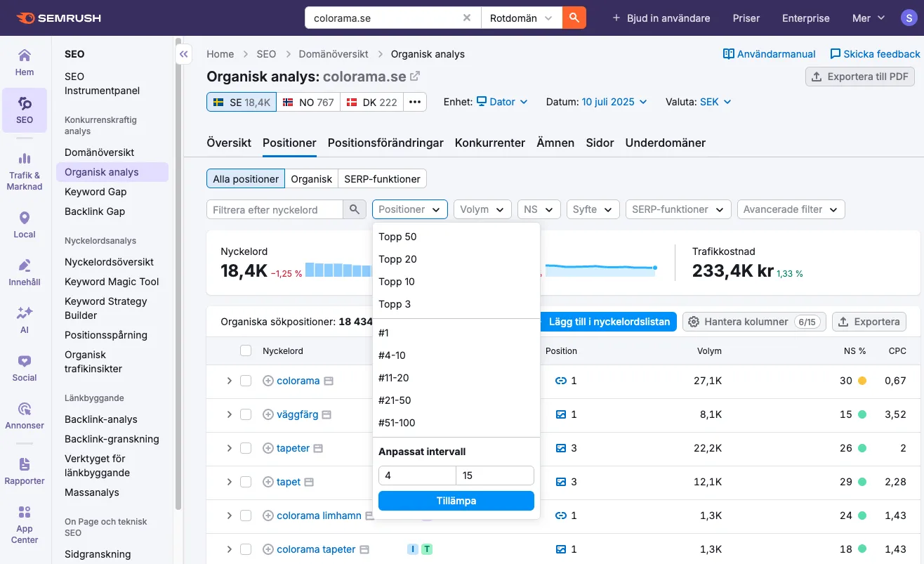
Task: Click Lägg till i nyckelordslistan button
Action: (x=608, y=322)
